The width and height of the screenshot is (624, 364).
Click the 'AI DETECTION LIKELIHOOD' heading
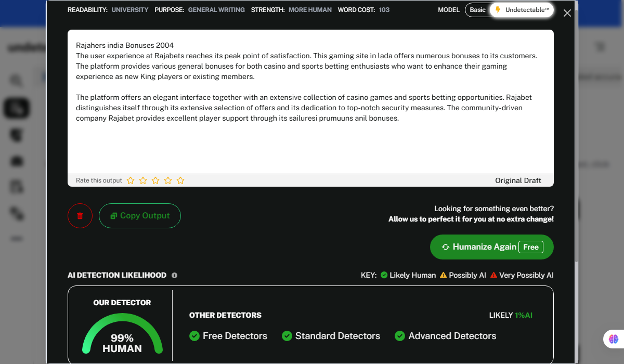point(117,275)
